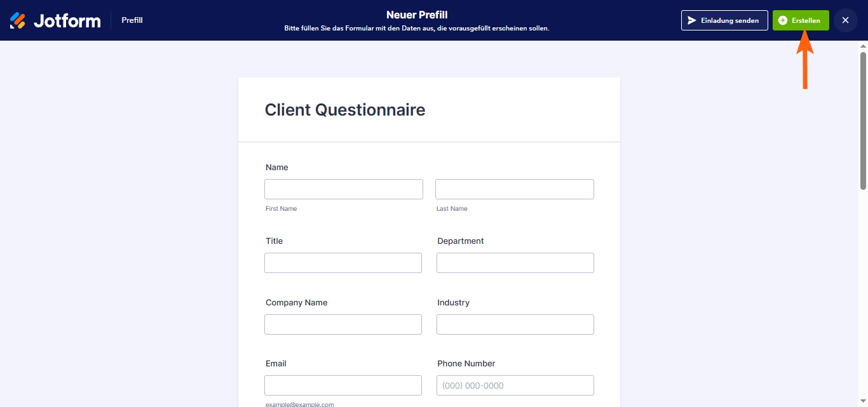Click the Jotform logo icon
The height and width of the screenshot is (407, 868).
point(18,20)
